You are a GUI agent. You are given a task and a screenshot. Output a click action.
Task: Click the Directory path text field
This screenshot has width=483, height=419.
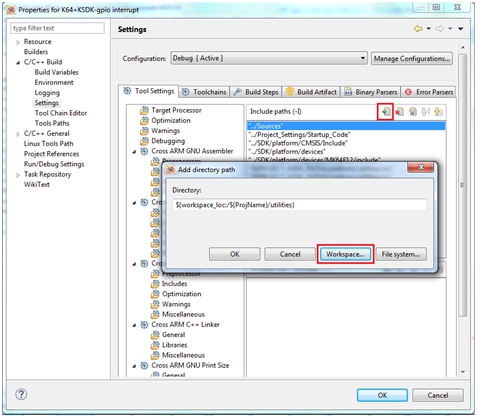click(299, 205)
